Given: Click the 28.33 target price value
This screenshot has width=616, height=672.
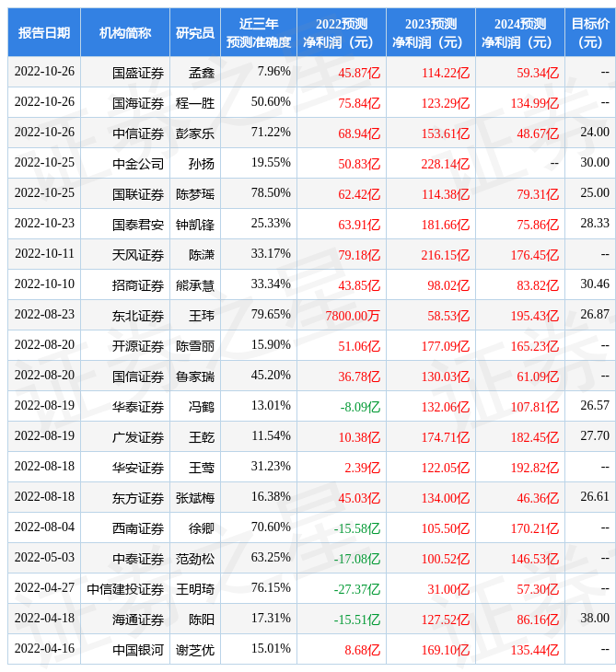Looking at the screenshot, I should pyautogui.click(x=595, y=223).
